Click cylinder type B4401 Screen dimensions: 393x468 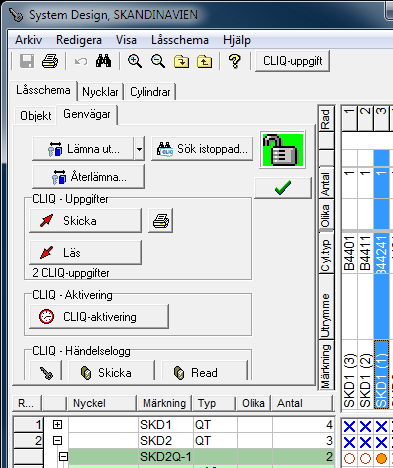349,253
